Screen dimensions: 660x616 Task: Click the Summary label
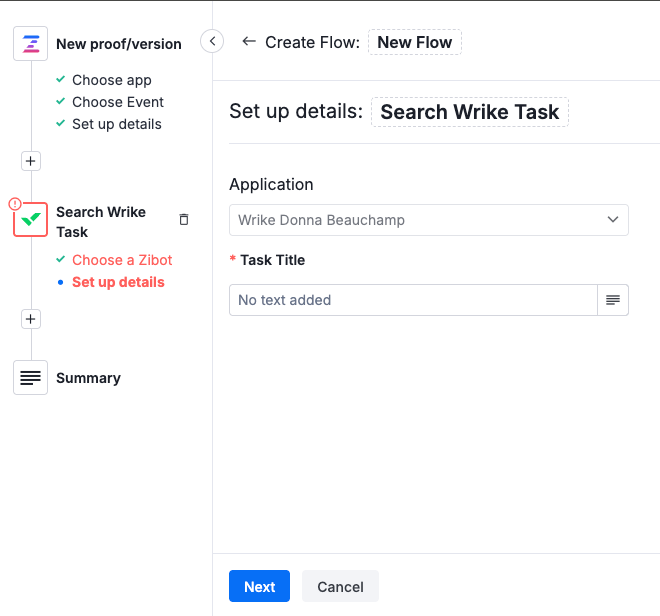88,378
